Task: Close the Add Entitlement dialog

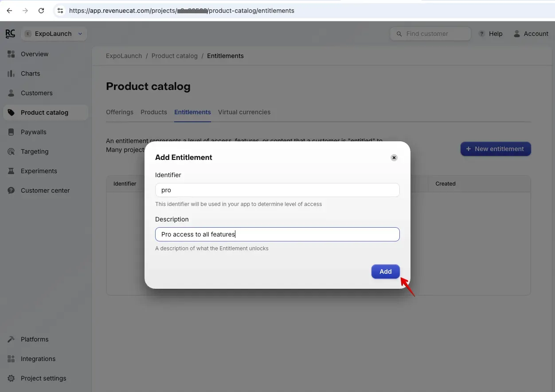Action: (x=394, y=158)
